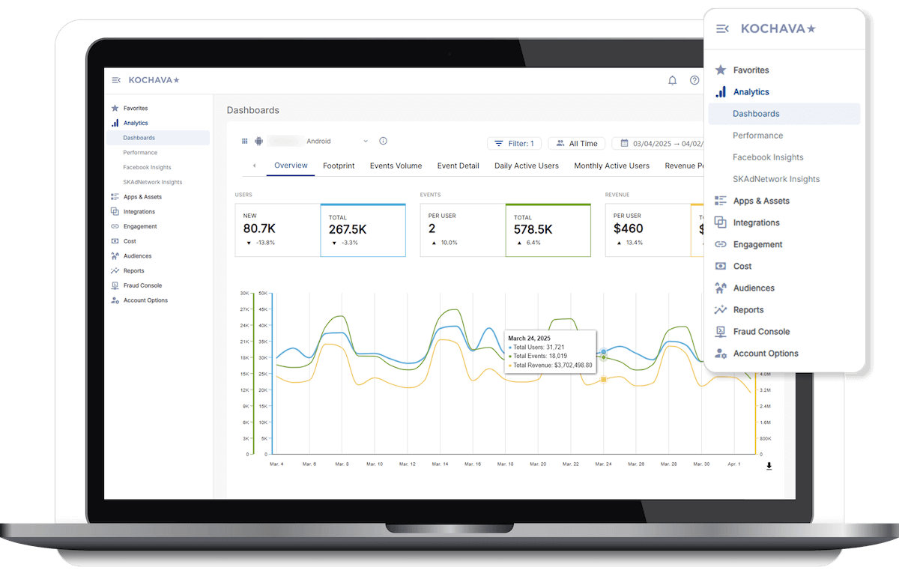Show app info circle icon

[x=383, y=141]
